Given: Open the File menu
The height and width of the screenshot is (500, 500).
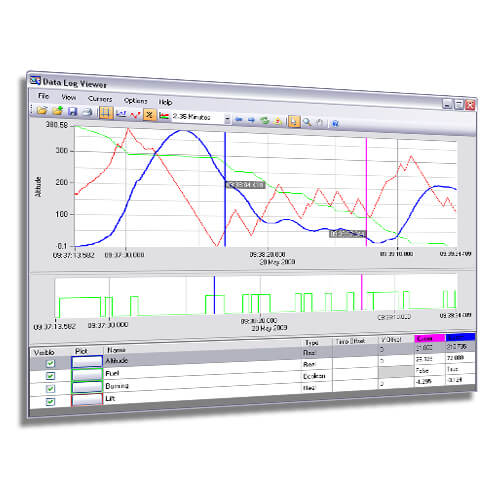Looking at the screenshot, I should pos(43,96).
